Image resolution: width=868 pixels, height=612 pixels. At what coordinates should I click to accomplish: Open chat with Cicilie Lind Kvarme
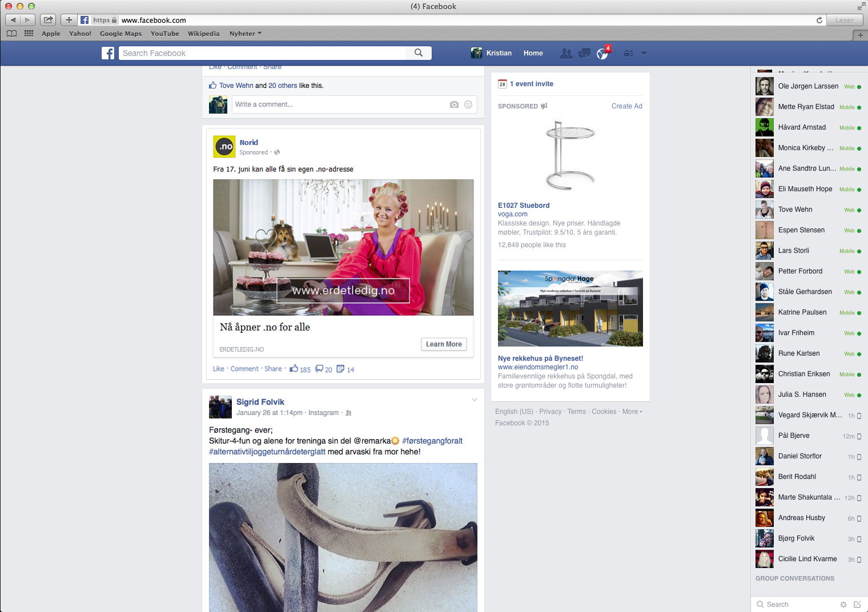click(x=809, y=559)
